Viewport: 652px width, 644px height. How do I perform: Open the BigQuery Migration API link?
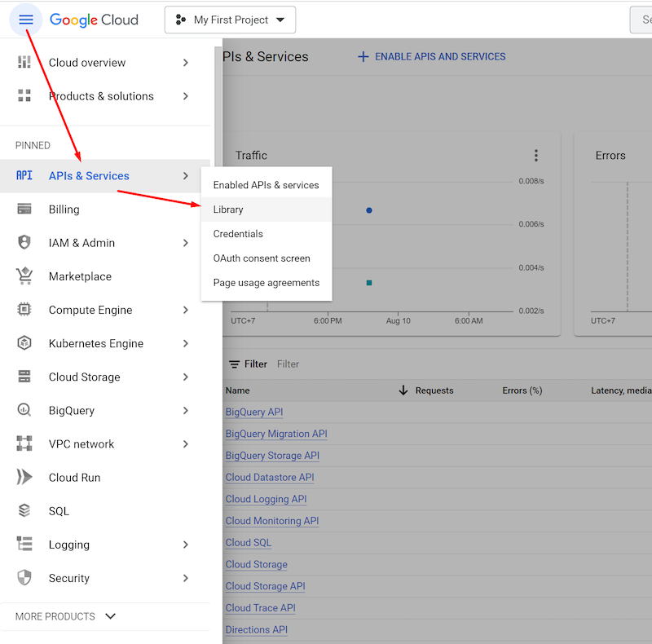coord(276,434)
